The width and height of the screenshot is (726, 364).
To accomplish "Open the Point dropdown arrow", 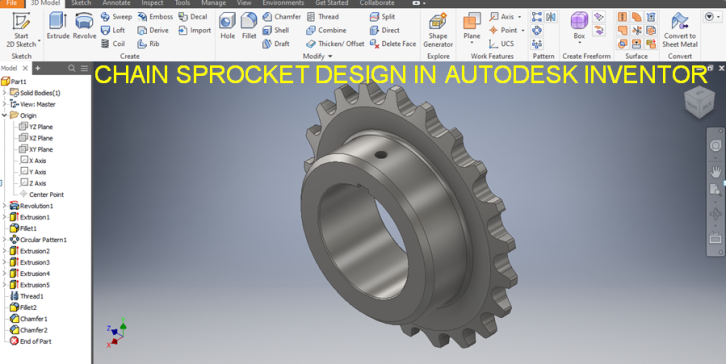I will pos(523,30).
